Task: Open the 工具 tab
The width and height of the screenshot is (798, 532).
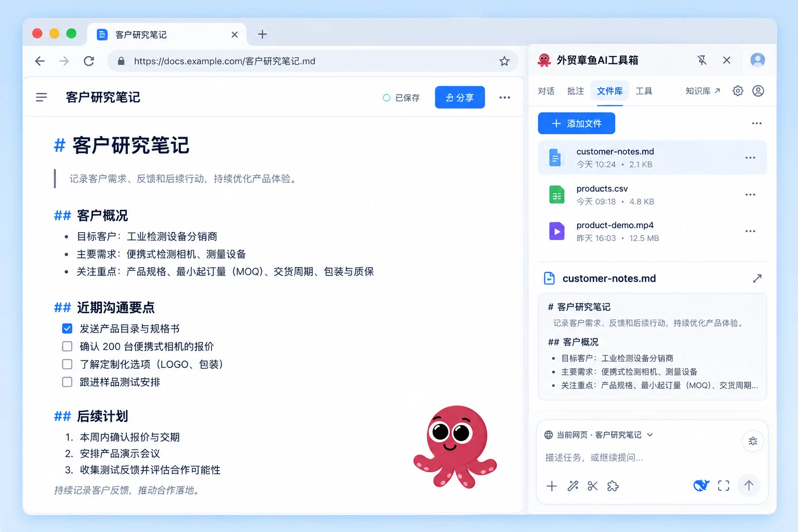Action: click(644, 91)
